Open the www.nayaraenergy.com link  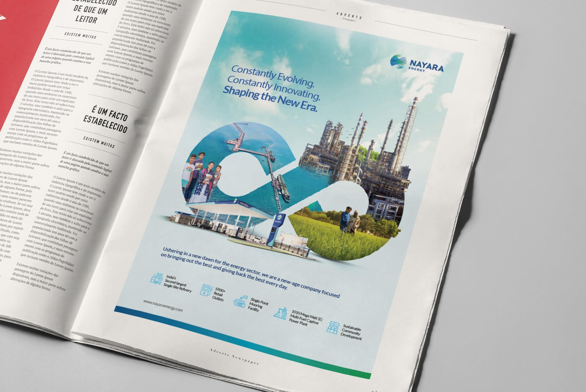click(x=163, y=306)
